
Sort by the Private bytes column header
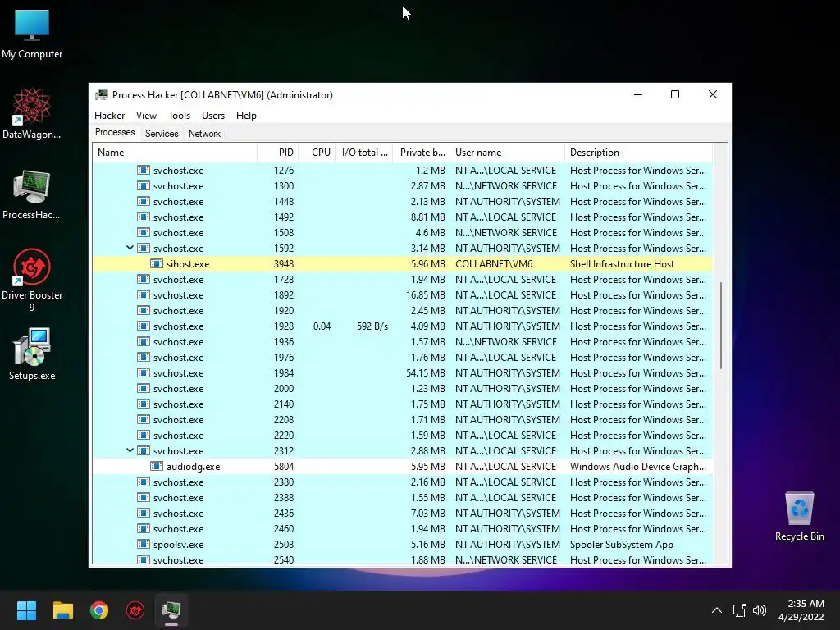pyautogui.click(x=422, y=152)
